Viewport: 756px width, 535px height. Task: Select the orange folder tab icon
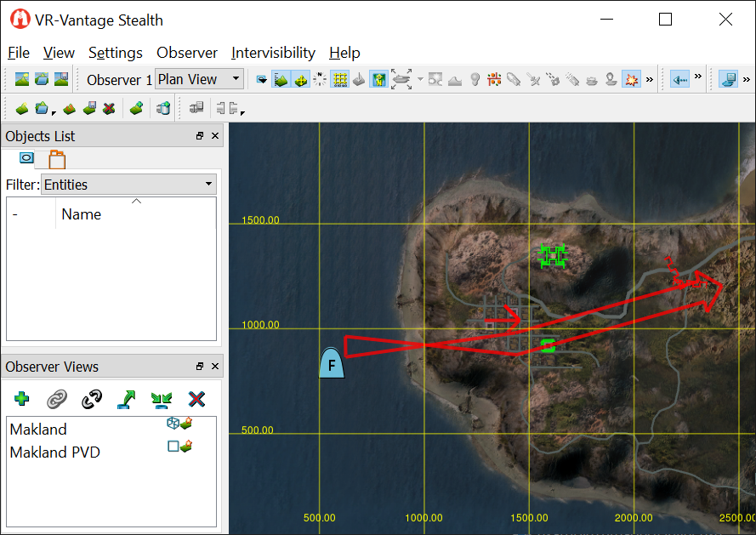click(x=57, y=160)
